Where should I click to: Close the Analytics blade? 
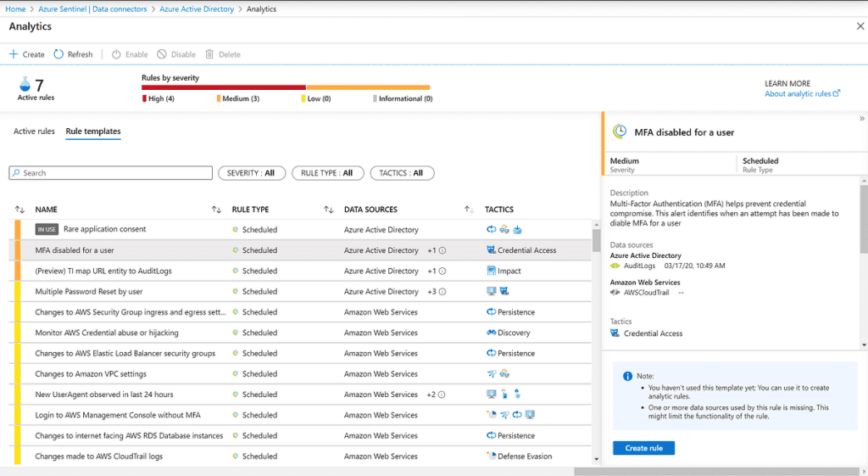click(x=860, y=26)
